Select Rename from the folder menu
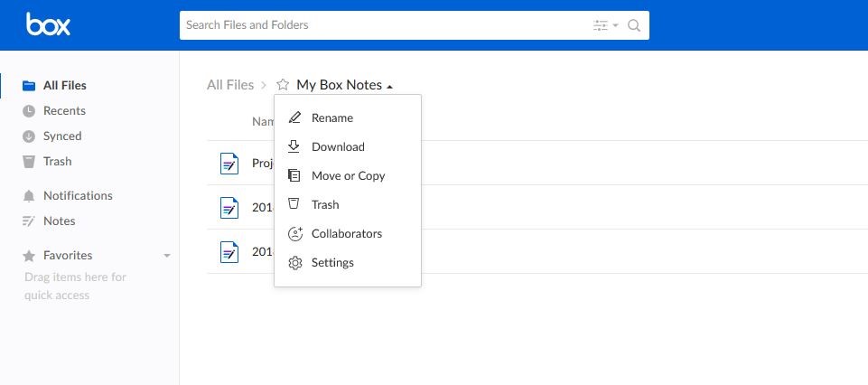Image resolution: width=868 pixels, height=385 pixels. pyautogui.click(x=331, y=117)
